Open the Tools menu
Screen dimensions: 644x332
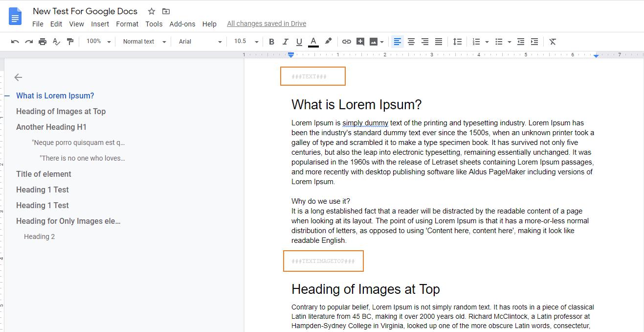[154, 24]
